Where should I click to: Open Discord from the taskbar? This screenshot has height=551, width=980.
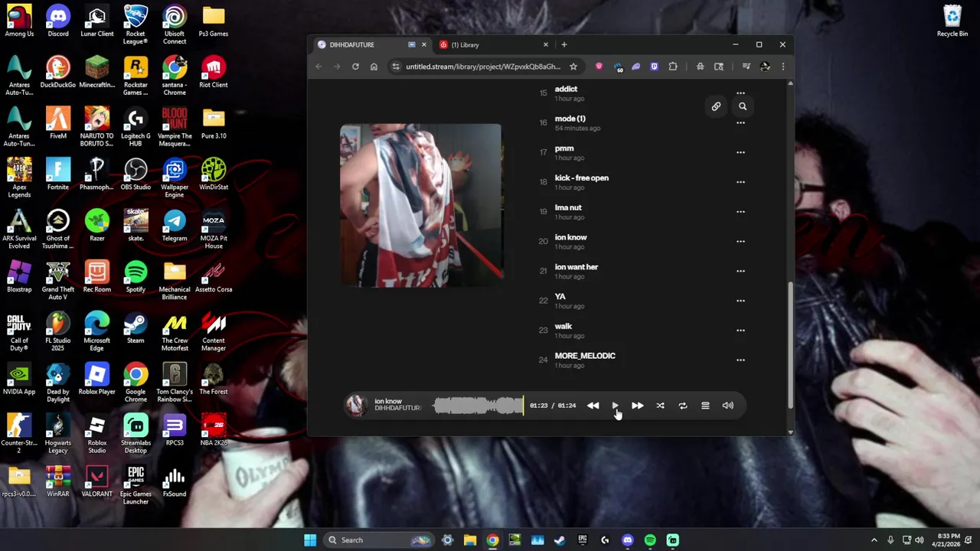(628, 540)
